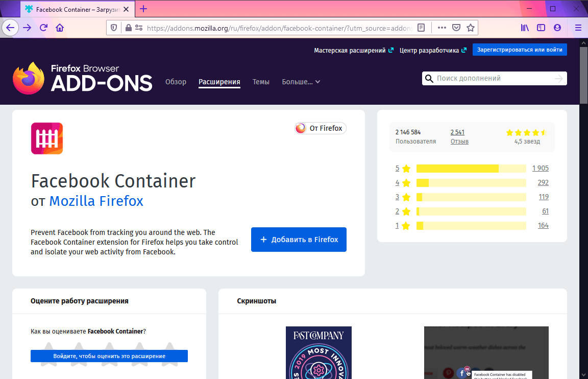Screen dimensions: 588x379
Task: Focus the 'Поиск дополнений' search field
Action: click(494, 79)
